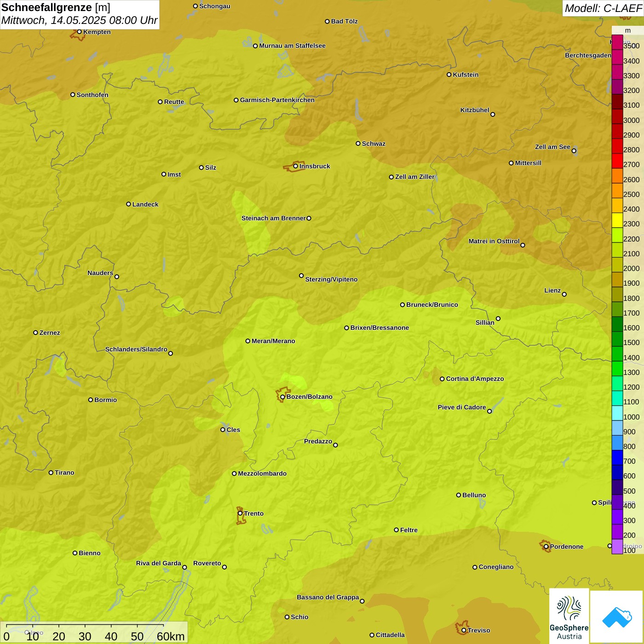This screenshot has width=644, height=644.
Task: Click the Landeck location dot
Action: (x=128, y=204)
